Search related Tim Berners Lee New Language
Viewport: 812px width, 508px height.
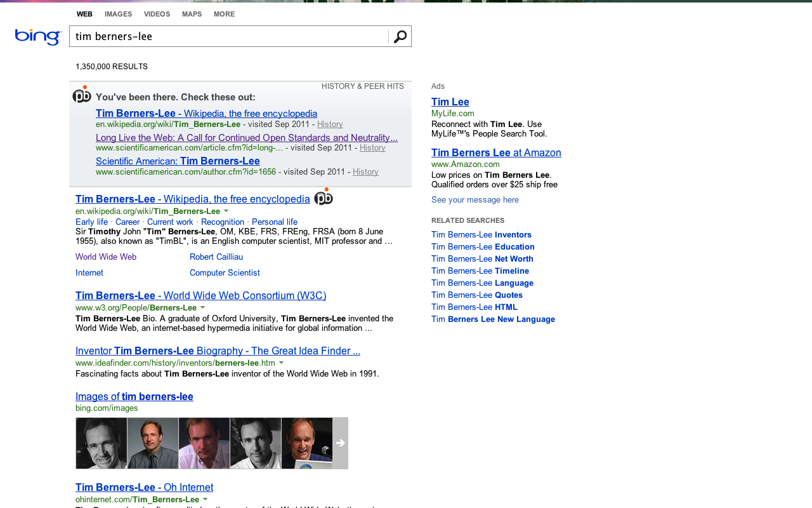point(493,319)
